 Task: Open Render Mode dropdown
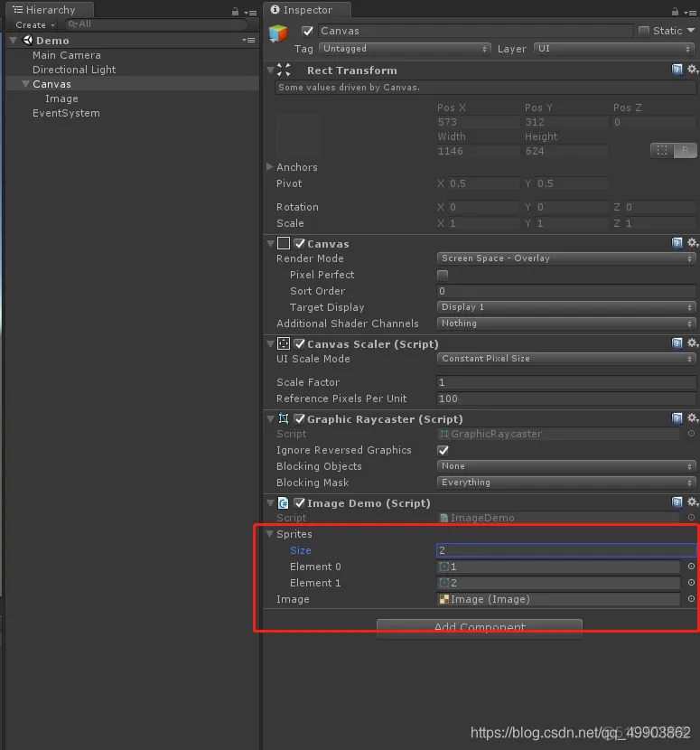tap(566, 258)
